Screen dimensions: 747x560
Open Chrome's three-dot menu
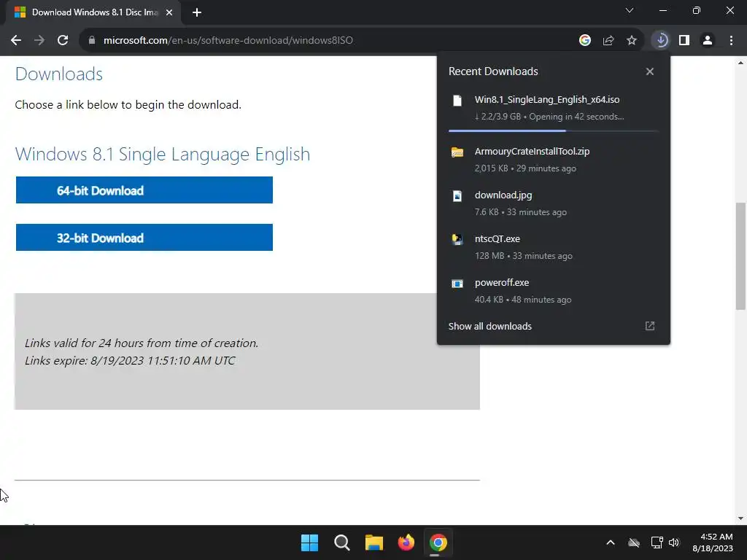(731, 41)
